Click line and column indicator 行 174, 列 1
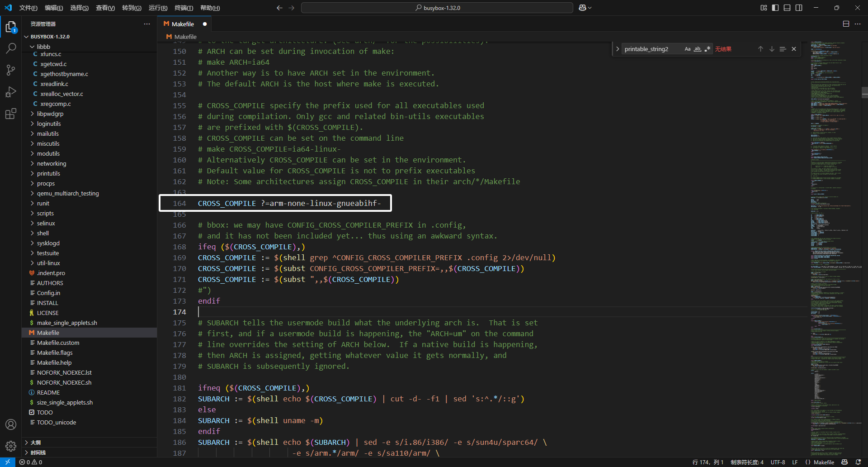Viewport: 868px width, 467px height. [x=708, y=462]
